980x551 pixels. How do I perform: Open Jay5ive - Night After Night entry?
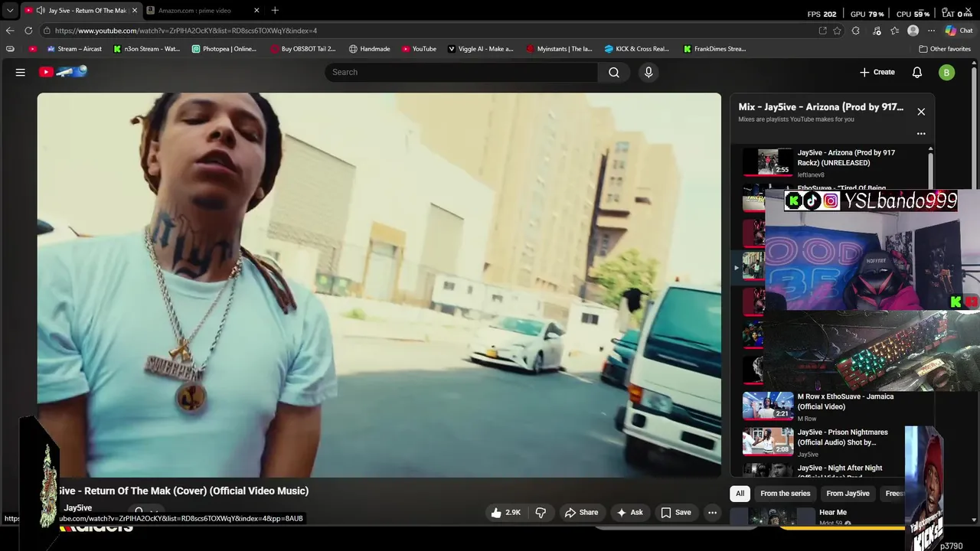(x=840, y=468)
